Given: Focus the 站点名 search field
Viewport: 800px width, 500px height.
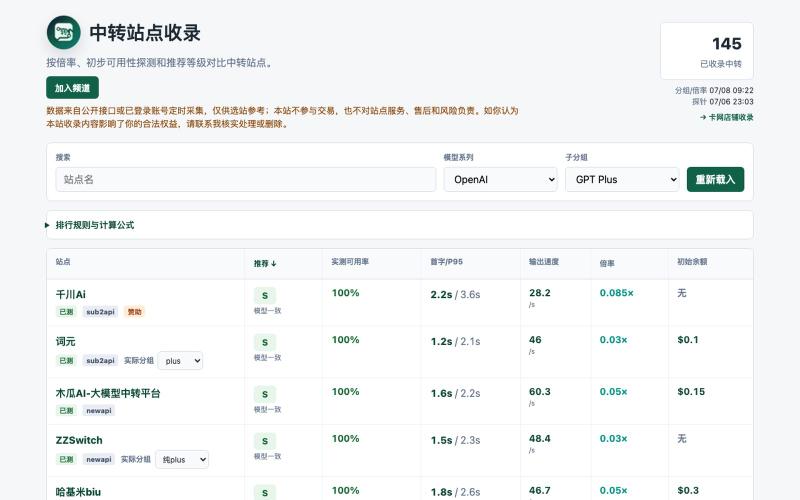Looking at the screenshot, I should pos(246,180).
